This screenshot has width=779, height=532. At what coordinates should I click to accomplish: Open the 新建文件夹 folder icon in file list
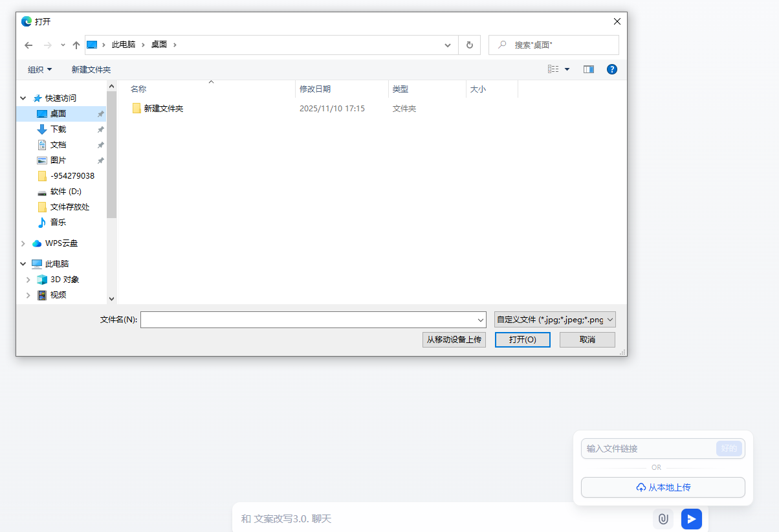(137, 108)
